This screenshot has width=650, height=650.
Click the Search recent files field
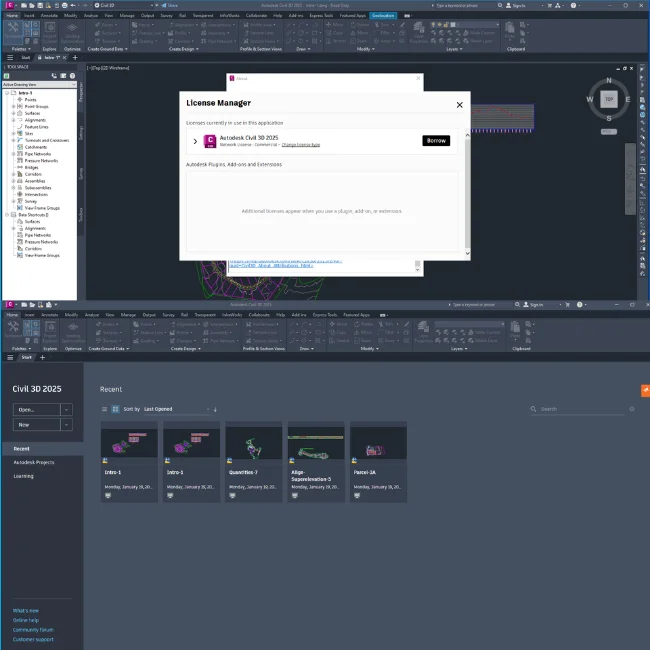[x=580, y=409]
